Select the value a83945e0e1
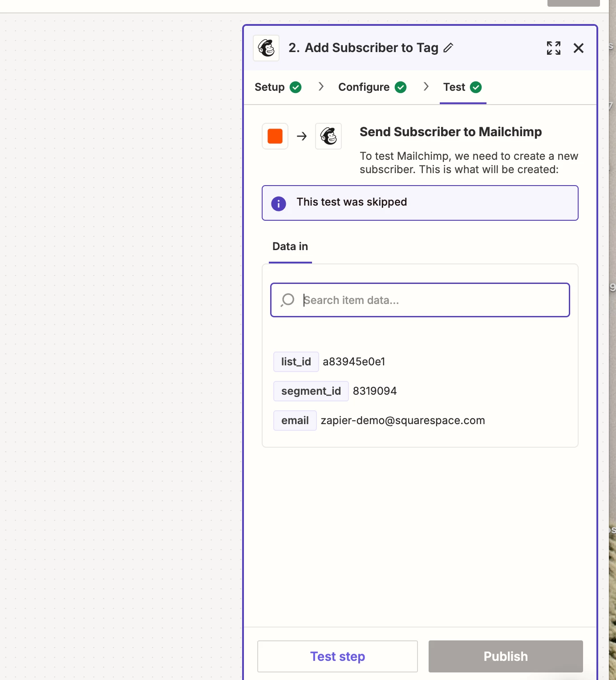This screenshot has height=680, width=616. (354, 362)
